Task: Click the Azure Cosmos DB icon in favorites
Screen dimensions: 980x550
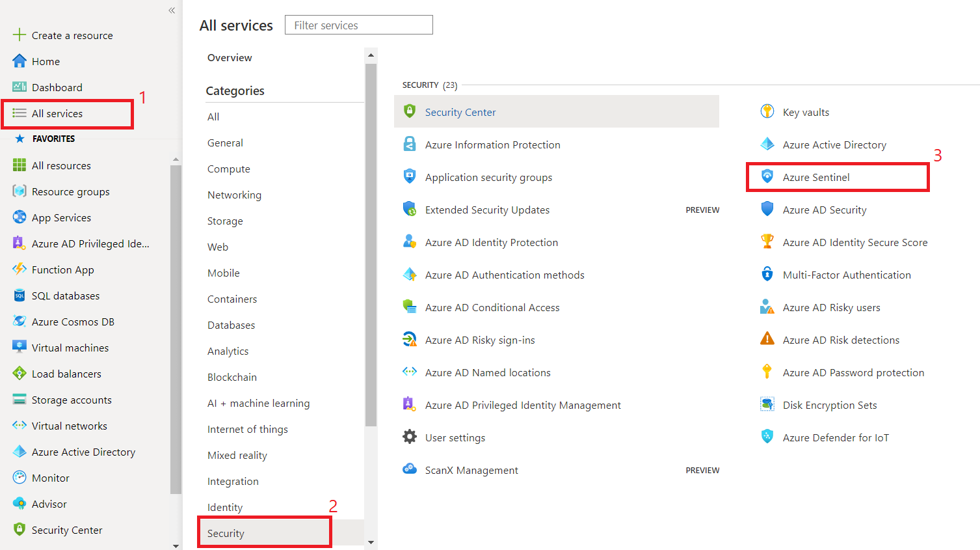Action: 20,322
